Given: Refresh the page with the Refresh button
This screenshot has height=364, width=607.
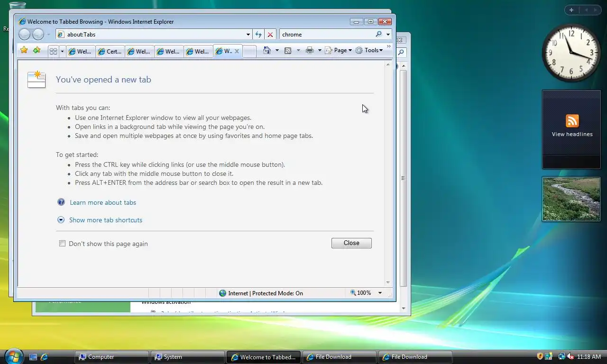Looking at the screenshot, I should coord(258,35).
